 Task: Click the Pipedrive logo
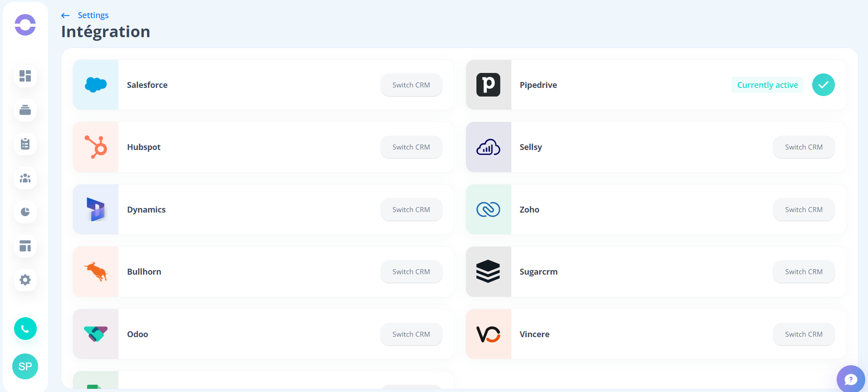pos(488,85)
